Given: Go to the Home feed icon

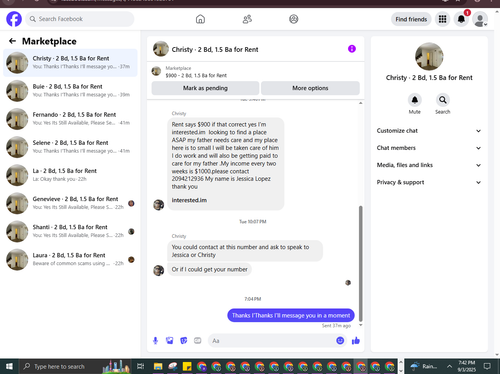Looking at the screenshot, I should (x=200, y=19).
